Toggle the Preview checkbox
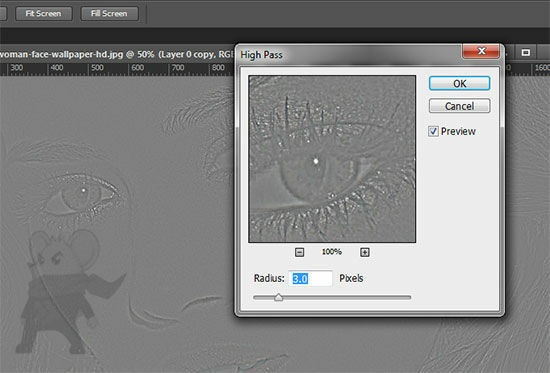 [x=433, y=131]
